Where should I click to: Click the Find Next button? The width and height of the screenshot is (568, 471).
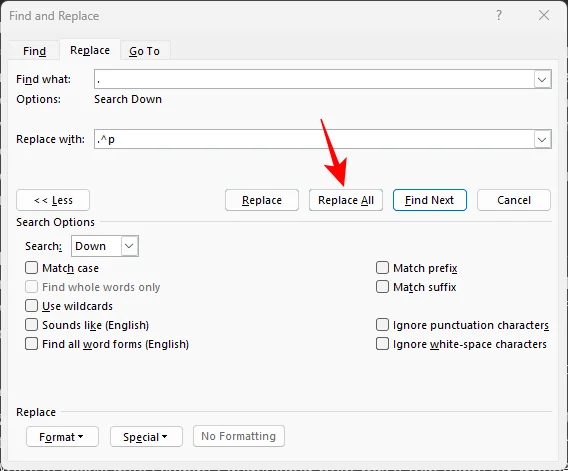[430, 200]
